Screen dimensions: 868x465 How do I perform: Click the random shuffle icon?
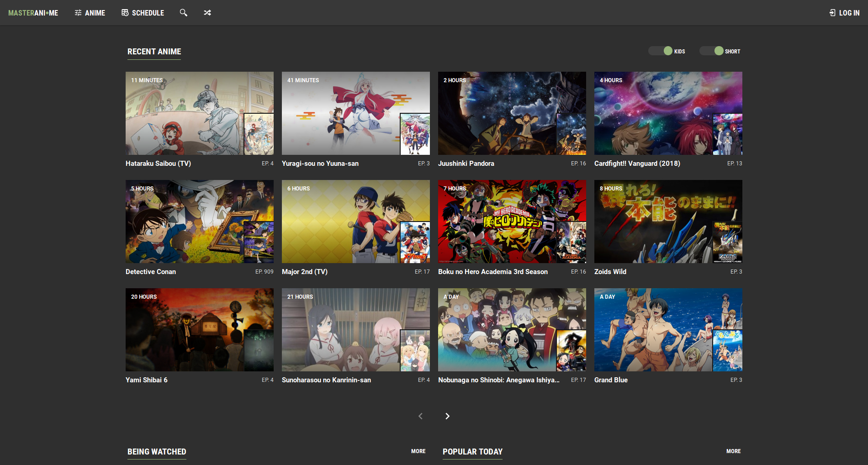tap(207, 13)
